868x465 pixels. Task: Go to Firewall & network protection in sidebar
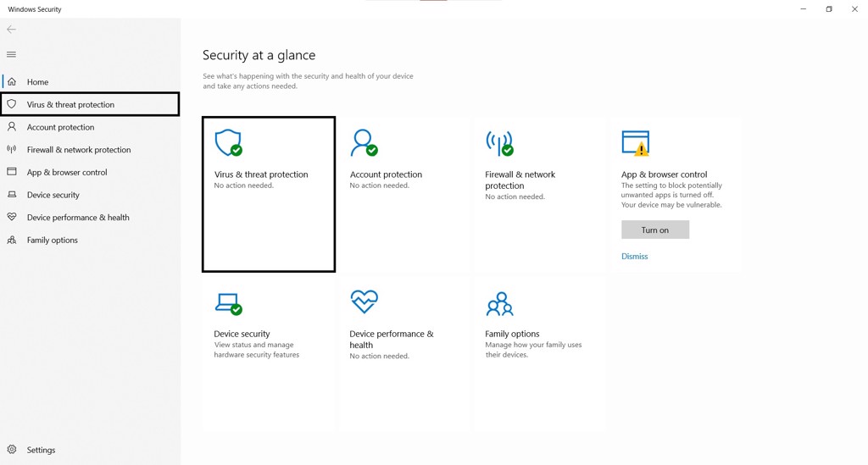click(90, 150)
